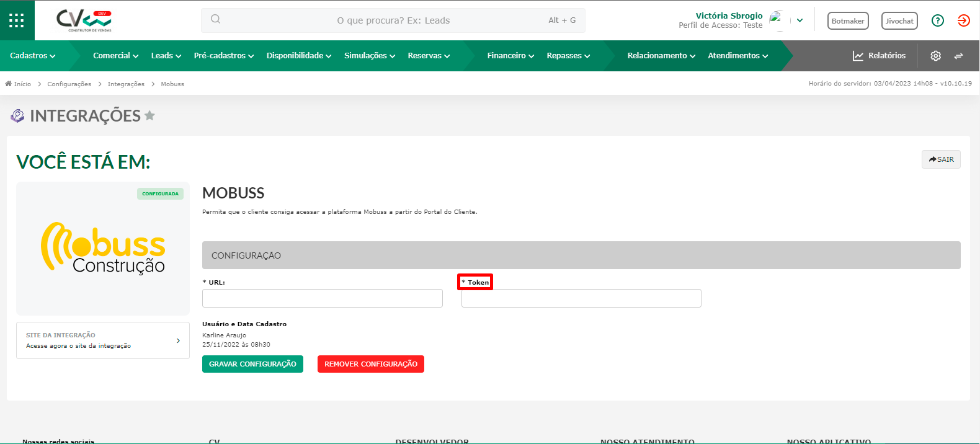980x444 pixels.
Task: Favorite the page with the star icon
Action: click(149, 115)
